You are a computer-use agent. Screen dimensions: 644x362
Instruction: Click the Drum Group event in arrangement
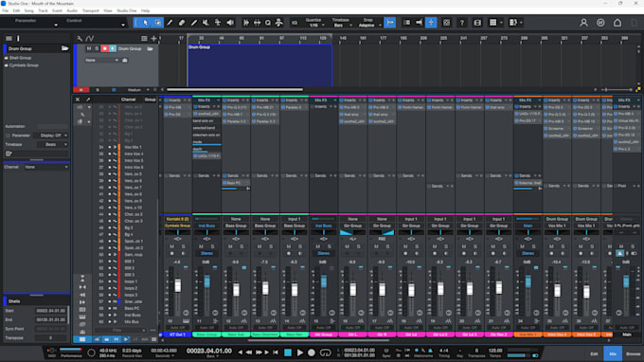click(x=259, y=65)
